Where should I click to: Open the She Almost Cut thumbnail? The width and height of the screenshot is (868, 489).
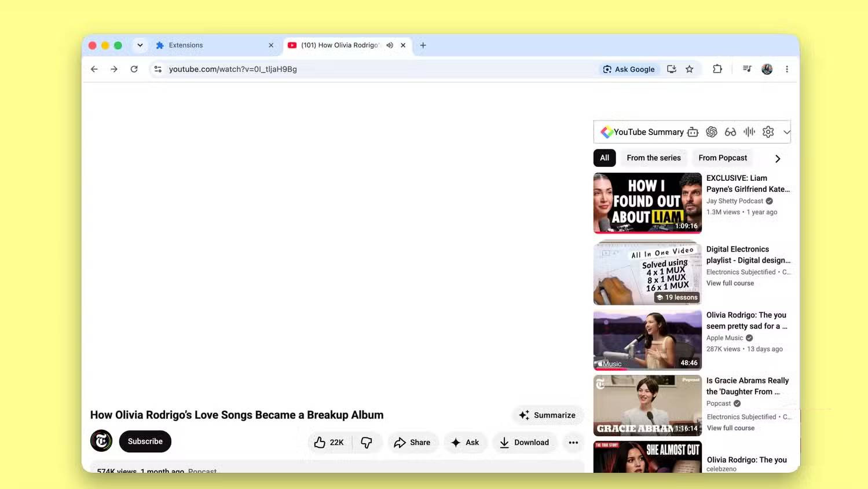[647, 457]
